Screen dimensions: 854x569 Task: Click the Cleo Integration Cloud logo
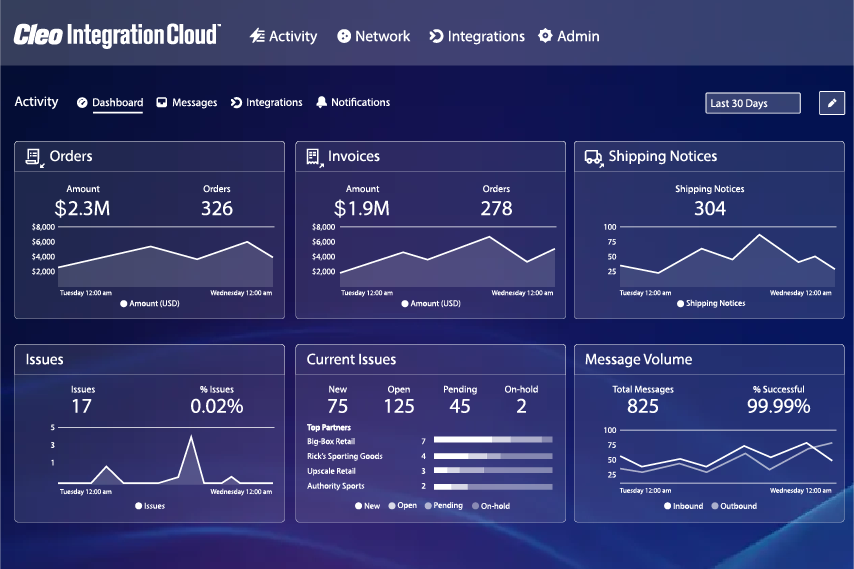(117, 35)
